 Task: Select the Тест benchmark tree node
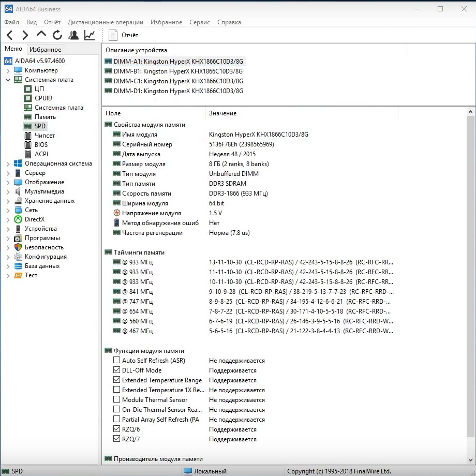point(31,275)
